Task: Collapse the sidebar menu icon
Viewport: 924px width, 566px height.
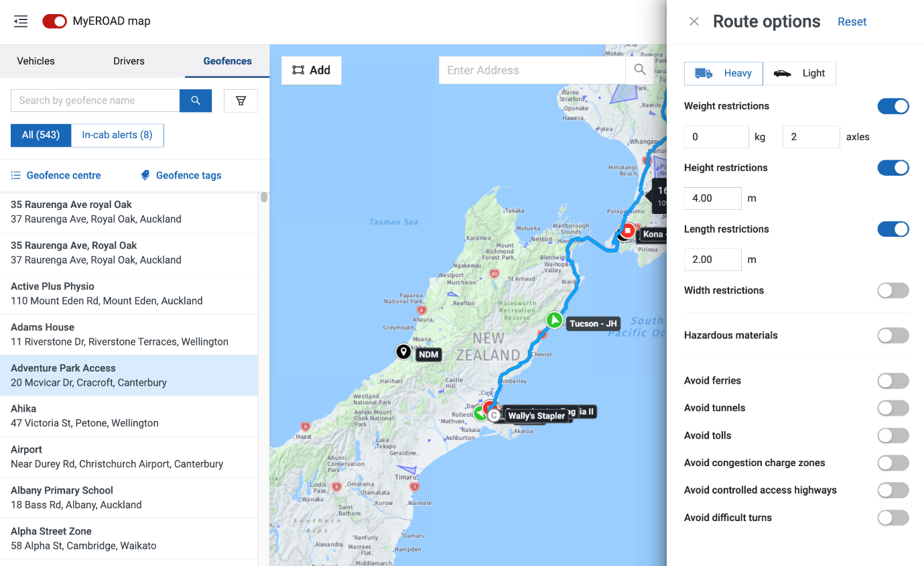Action: tap(21, 21)
